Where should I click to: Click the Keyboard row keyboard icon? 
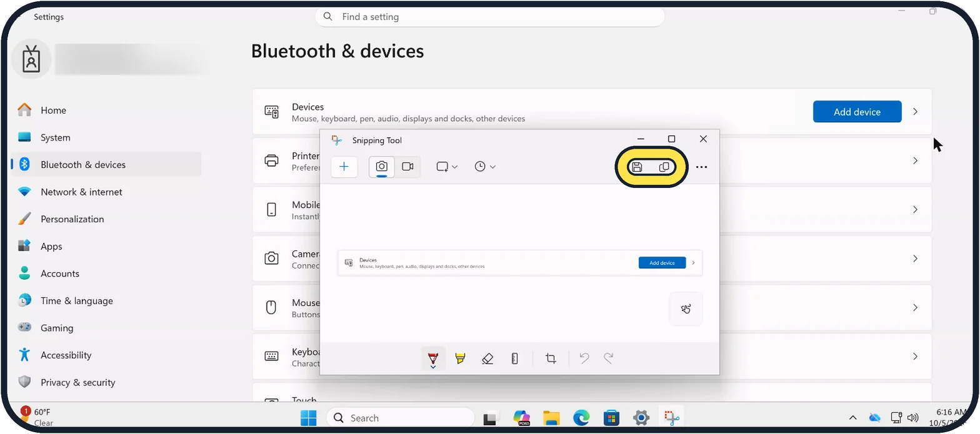(x=271, y=357)
